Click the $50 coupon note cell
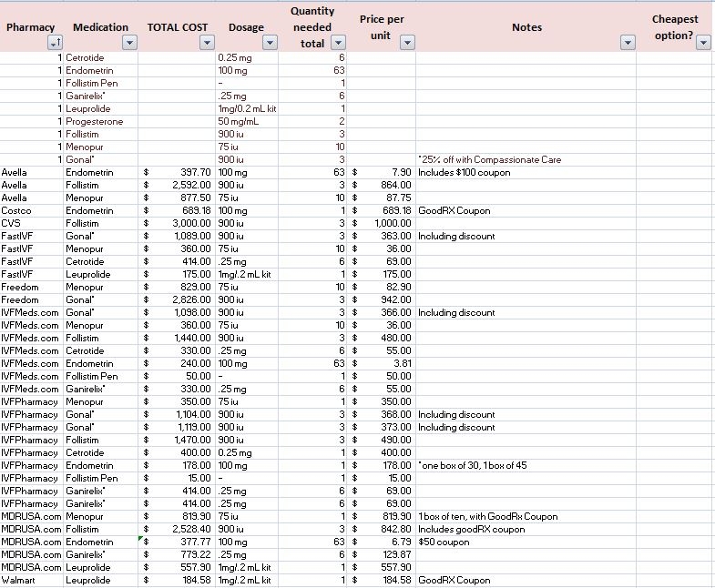The height and width of the screenshot is (588, 715). pos(526,542)
